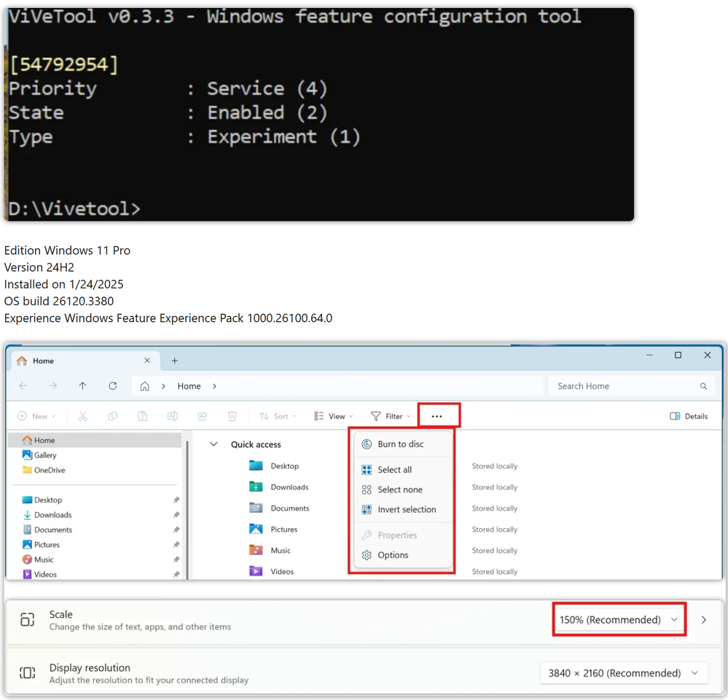Toggle the Details pane
Viewport: 728px width, 700px height.
[689, 417]
